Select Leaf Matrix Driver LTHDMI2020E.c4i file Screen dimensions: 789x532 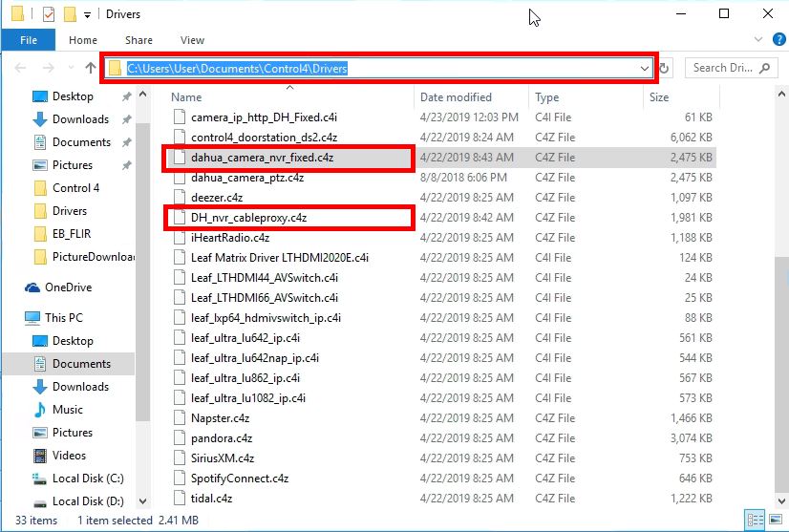pyautogui.click(x=280, y=258)
